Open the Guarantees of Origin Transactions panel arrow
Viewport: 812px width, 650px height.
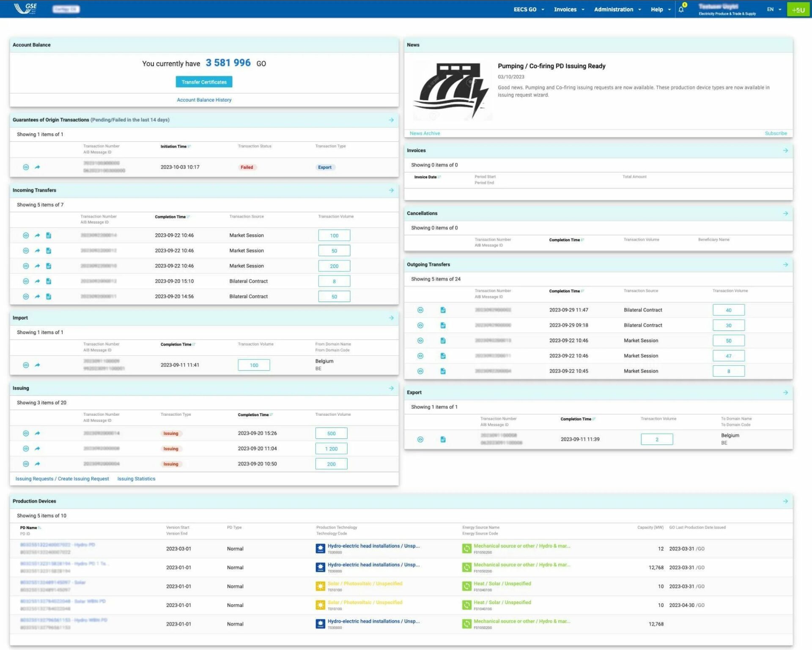click(x=391, y=120)
